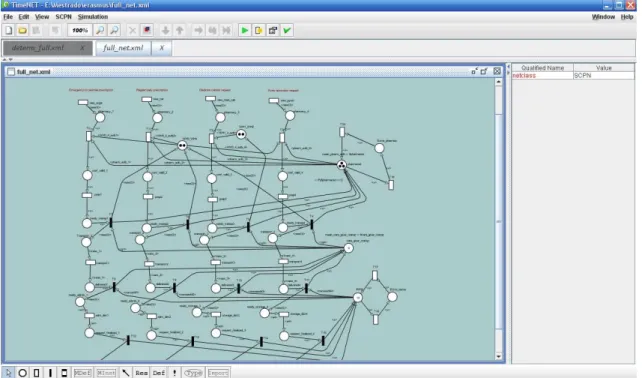Screen dimensions: 642x378
Task: Click the Rea tool button
Action: point(141,373)
